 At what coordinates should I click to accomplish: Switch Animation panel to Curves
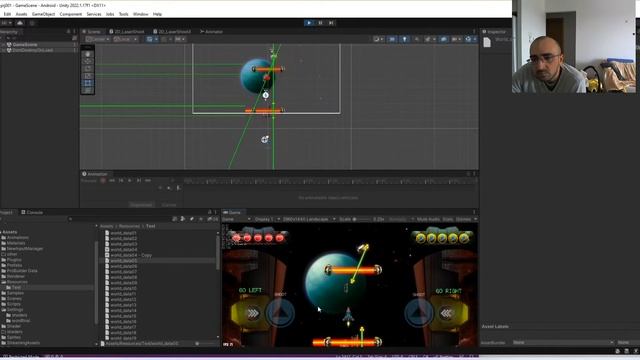coord(169,205)
